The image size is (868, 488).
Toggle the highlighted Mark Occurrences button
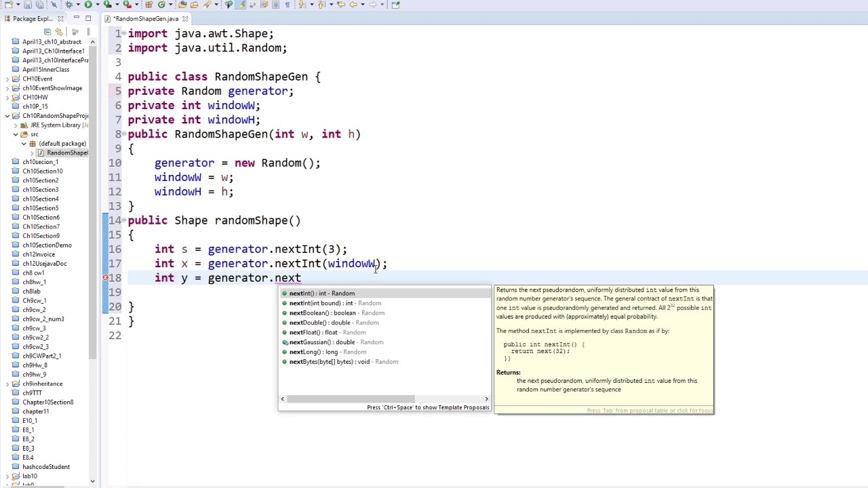click(x=241, y=5)
